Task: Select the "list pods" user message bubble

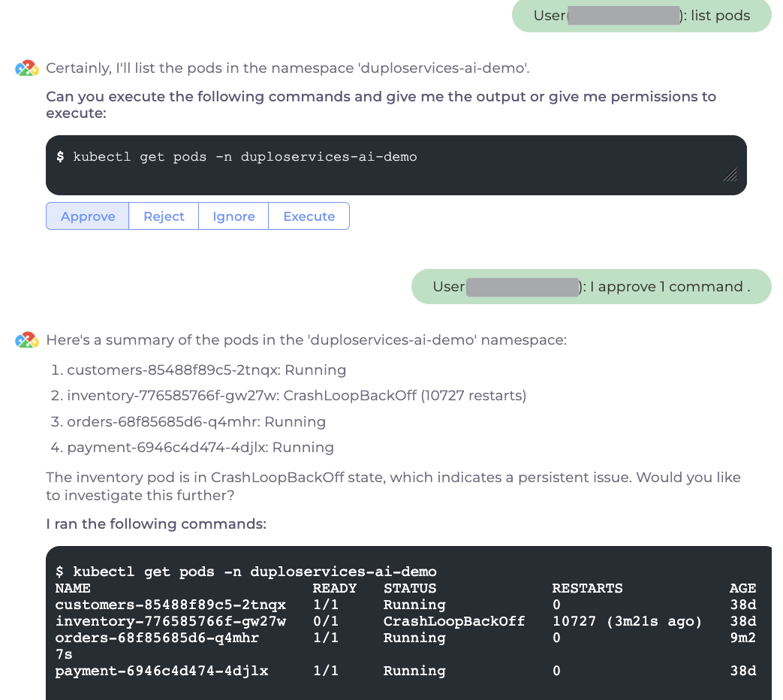Action: [x=641, y=15]
